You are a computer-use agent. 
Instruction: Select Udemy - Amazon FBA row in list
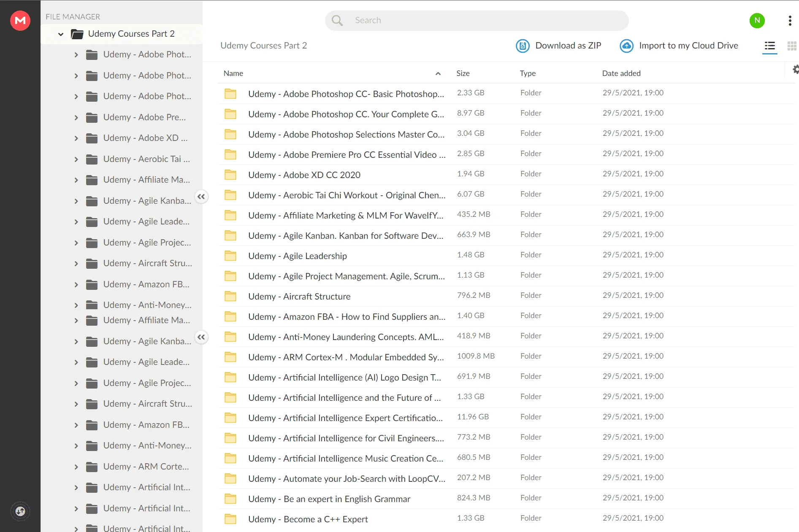[x=506, y=316]
